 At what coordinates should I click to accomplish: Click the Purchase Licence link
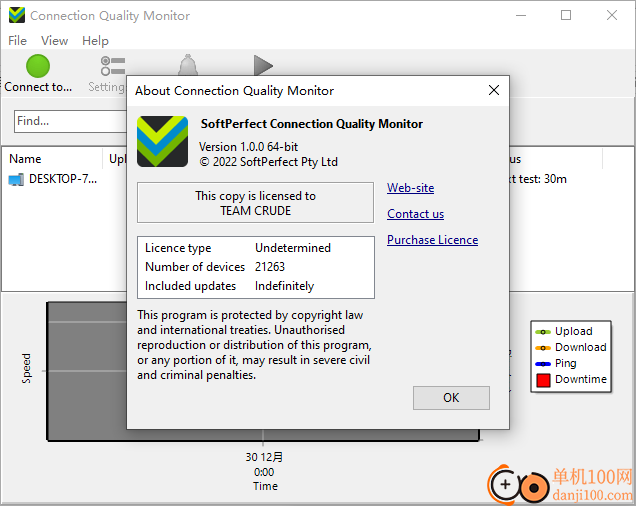pyautogui.click(x=432, y=240)
